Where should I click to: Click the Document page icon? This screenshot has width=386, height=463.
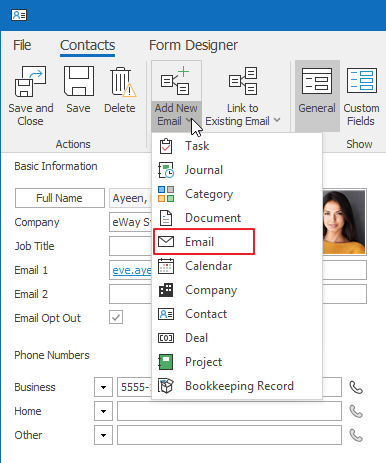pos(166,218)
